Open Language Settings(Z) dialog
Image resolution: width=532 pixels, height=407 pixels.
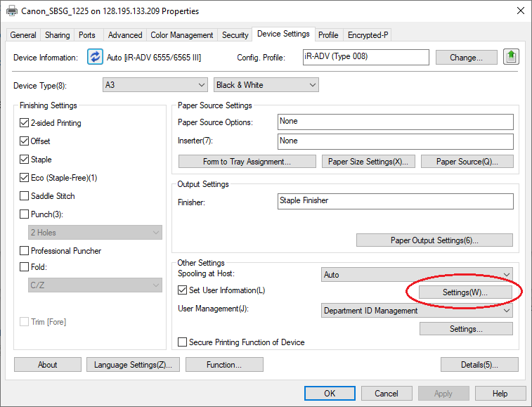click(134, 365)
